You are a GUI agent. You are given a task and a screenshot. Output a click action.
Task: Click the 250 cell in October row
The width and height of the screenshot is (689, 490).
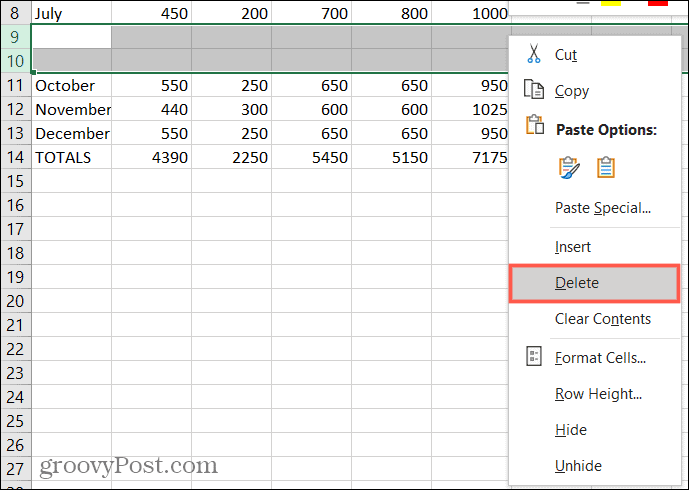coord(232,85)
